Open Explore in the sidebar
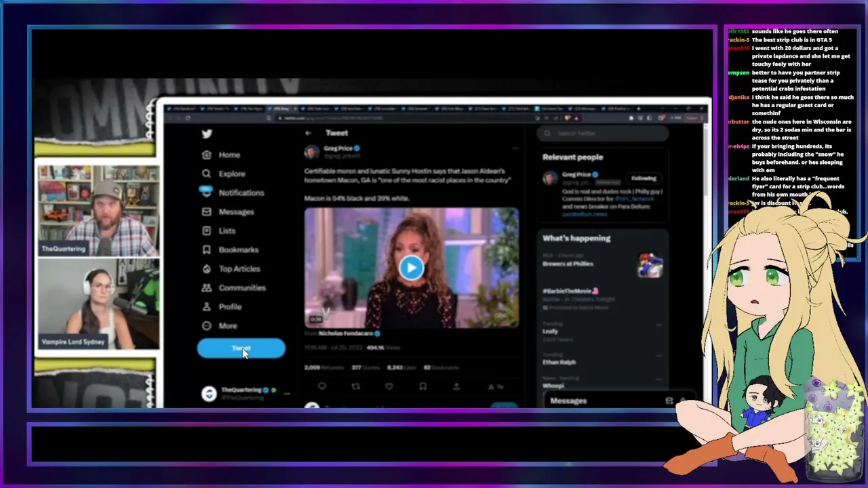Viewport: 868px width, 488px height. click(x=224, y=174)
